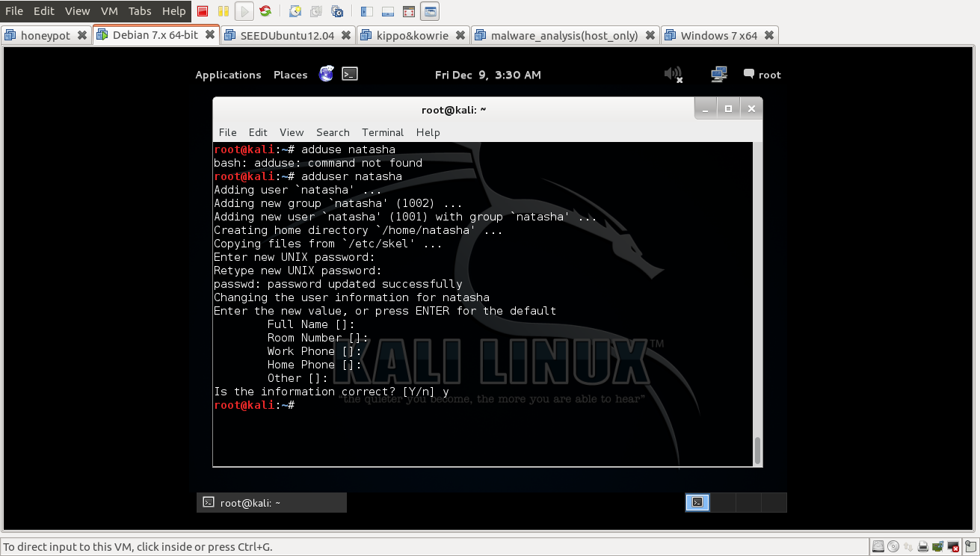Click the terminal prompt on the last line
Viewport: 980px width, 556px height.
click(254, 405)
